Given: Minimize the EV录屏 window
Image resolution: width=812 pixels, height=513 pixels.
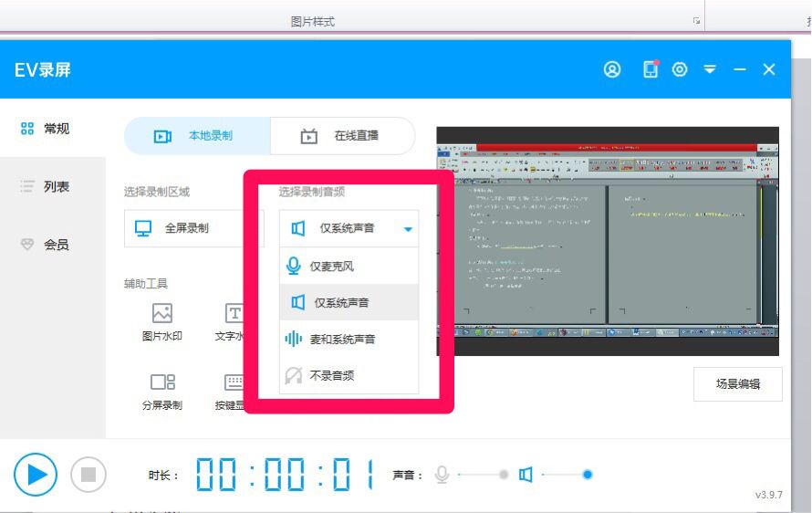Looking at the screenshot, I should pos(740,69).
